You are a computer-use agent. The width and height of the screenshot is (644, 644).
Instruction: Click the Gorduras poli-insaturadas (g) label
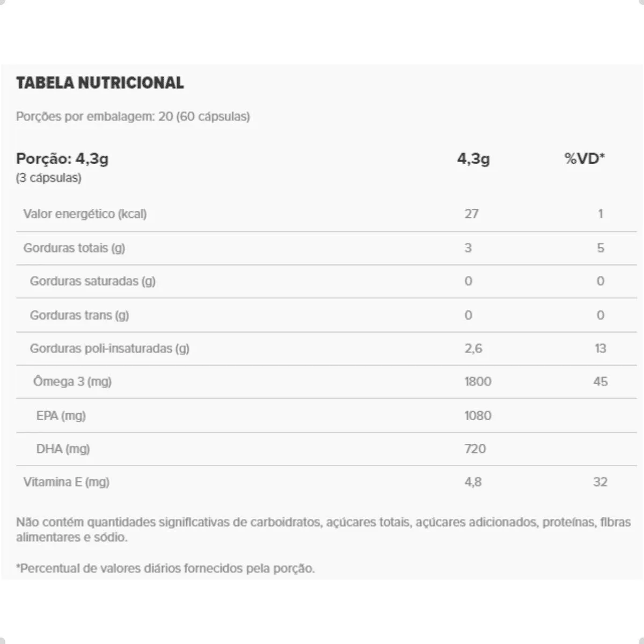[x=109, y=348]
